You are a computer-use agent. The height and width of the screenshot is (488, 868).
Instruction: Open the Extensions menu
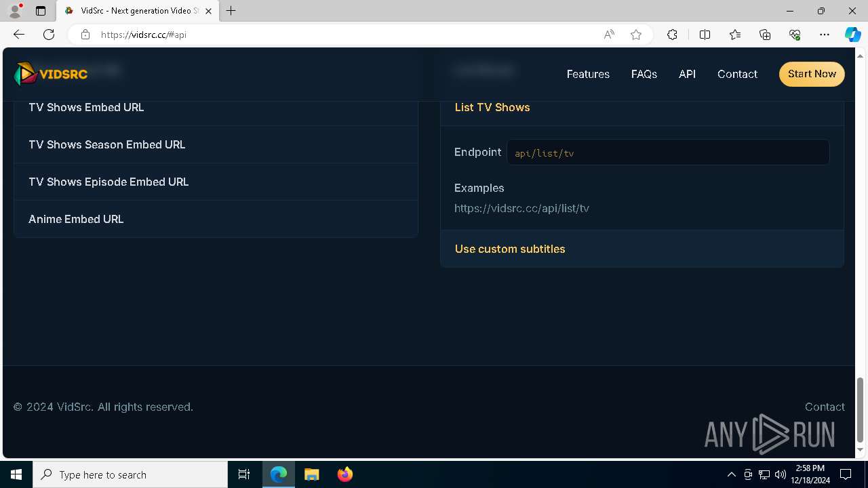[672, 35]
